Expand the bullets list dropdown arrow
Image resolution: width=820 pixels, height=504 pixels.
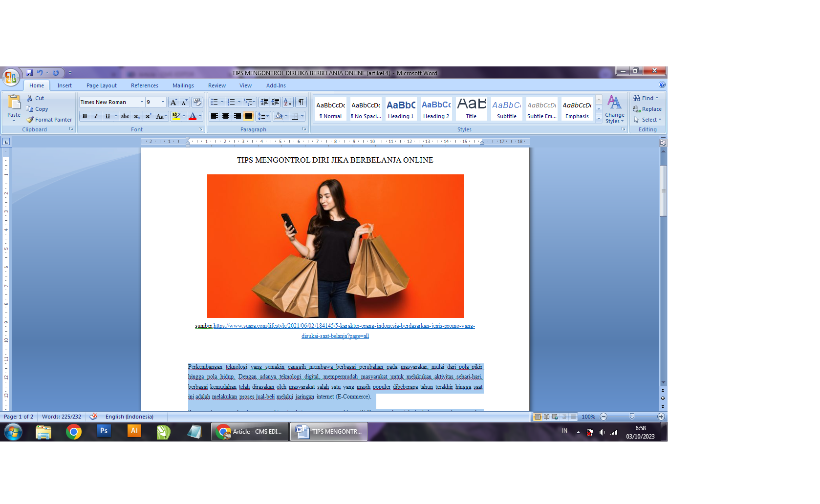click(x=222, y=102)
